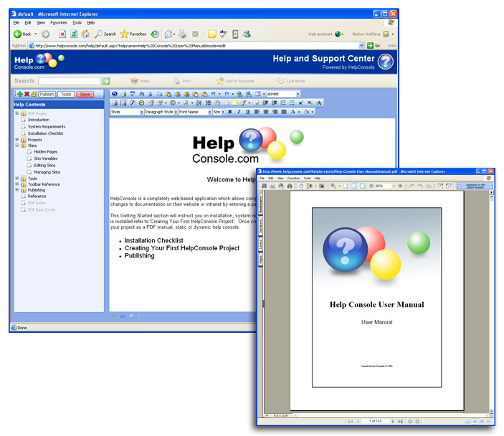504x436 pixels.
Task: Select Installation Checklist in Help Contents tree
Action: pos(45,133)
